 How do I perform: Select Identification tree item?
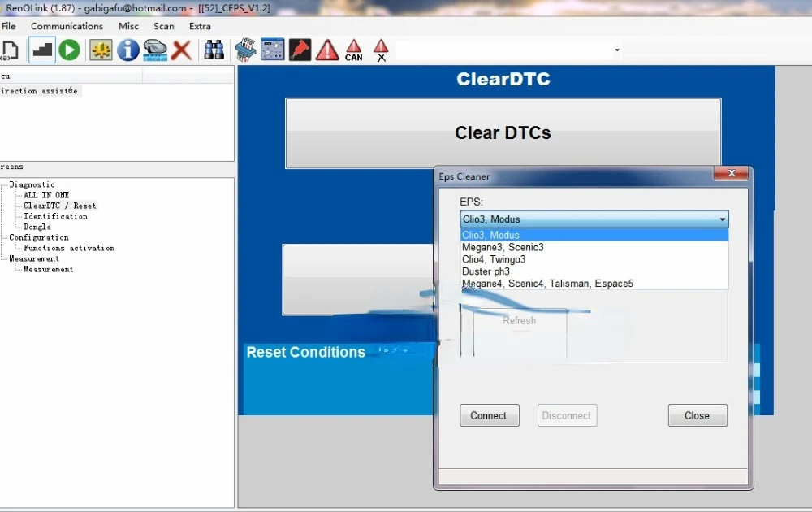(x=55, y=217)
